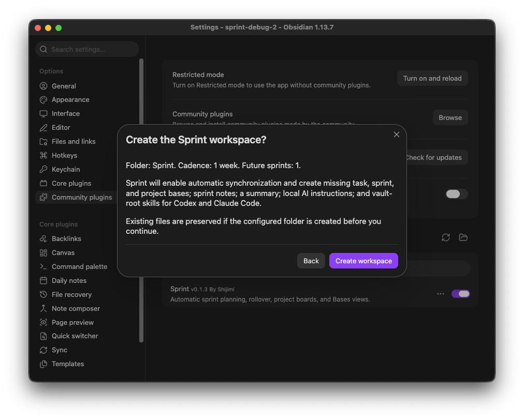Click 'Folder: Sprint. Cadence: 1 week' line

[x=213, y=166]
